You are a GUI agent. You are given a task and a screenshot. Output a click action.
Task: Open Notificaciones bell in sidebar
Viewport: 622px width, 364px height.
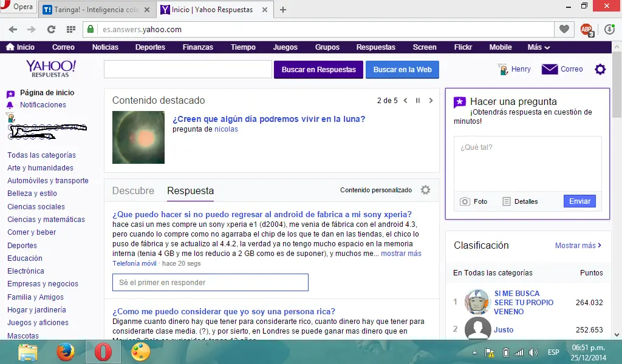click(10, 106)
